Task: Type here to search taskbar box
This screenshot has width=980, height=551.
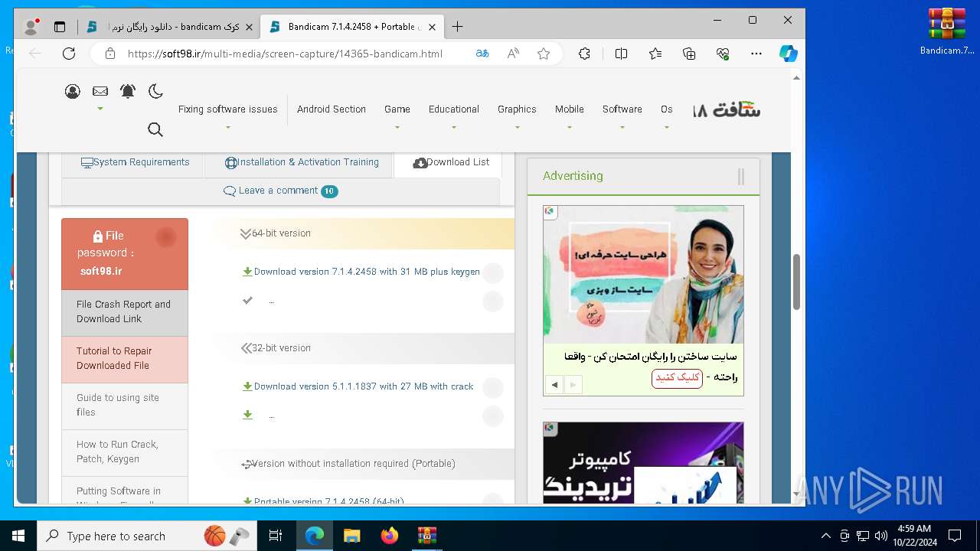Action: (x=147, y=536)
